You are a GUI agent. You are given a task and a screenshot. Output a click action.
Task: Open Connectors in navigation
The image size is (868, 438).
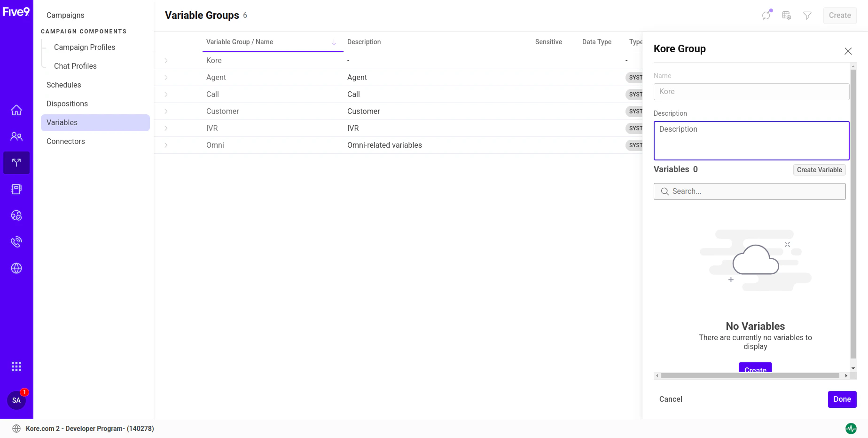tap(66, 141)
